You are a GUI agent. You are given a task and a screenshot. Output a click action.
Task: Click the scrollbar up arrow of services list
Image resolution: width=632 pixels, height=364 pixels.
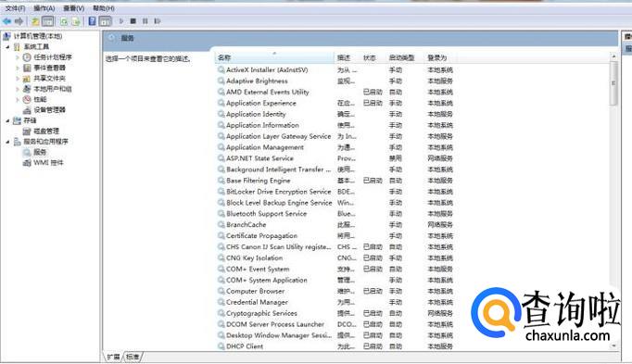[613, 56]
